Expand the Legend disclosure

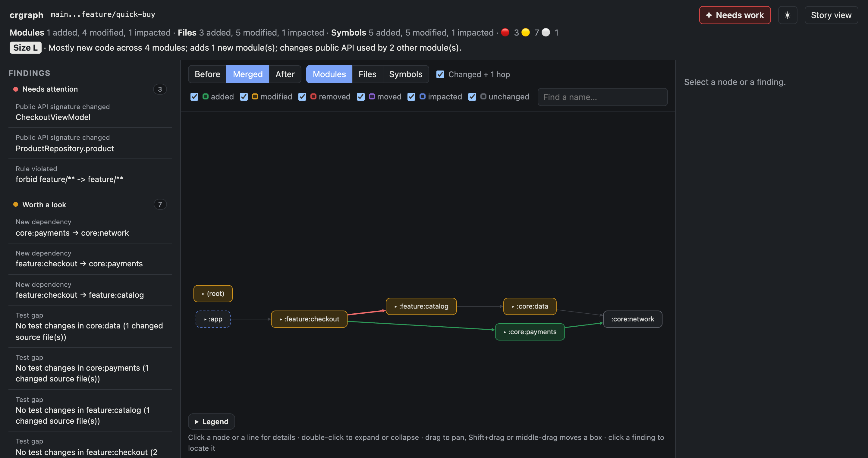(x=211, y=422)
